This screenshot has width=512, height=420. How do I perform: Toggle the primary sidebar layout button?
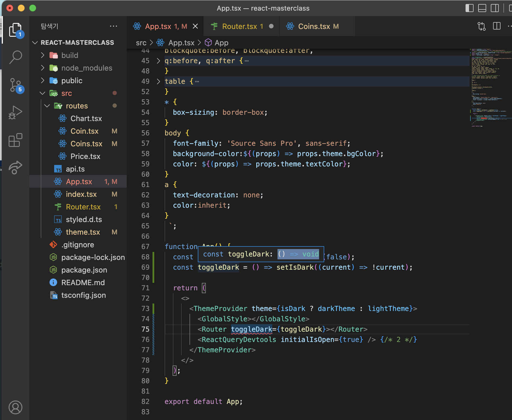469,8
